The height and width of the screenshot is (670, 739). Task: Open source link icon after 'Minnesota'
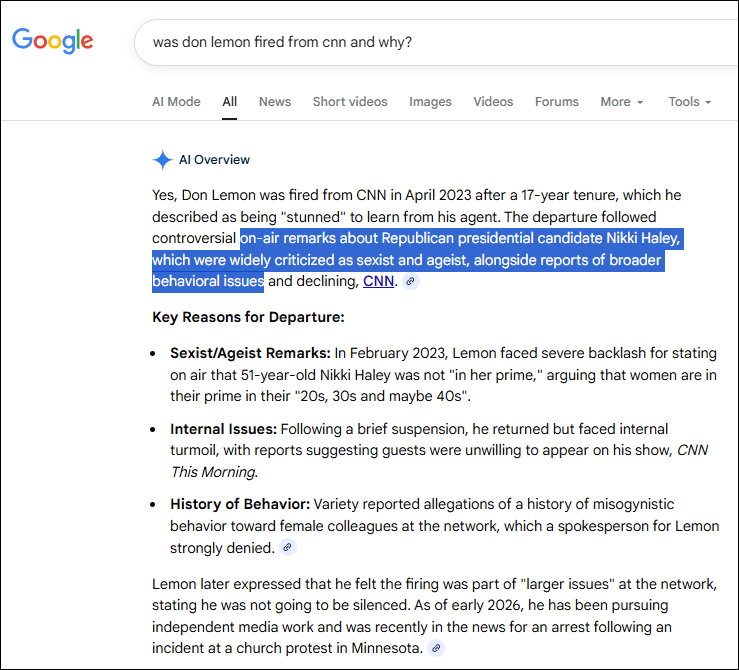436,648
